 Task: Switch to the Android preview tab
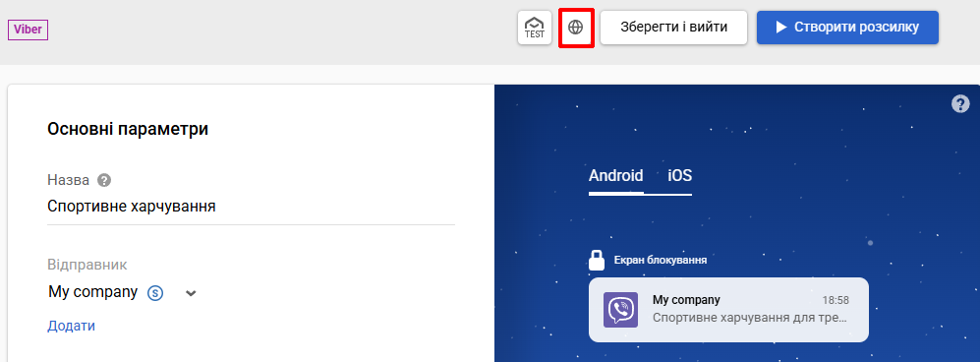coord(615,176)
